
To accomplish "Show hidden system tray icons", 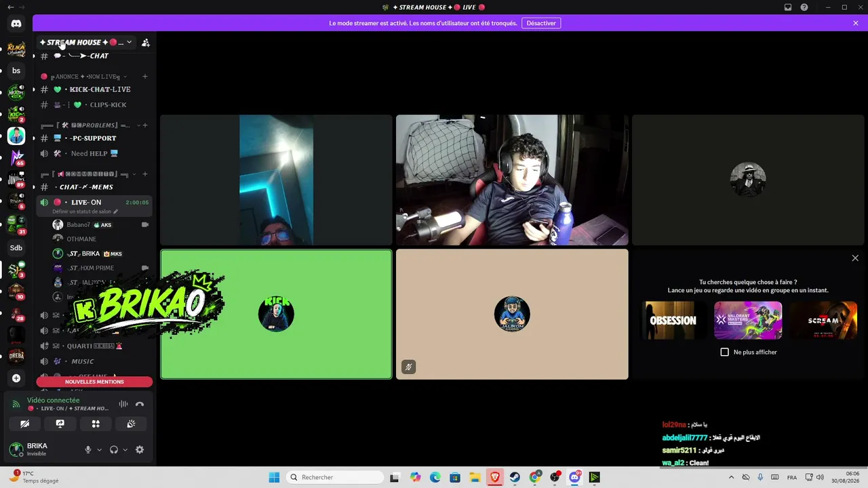I will [731, 477].
